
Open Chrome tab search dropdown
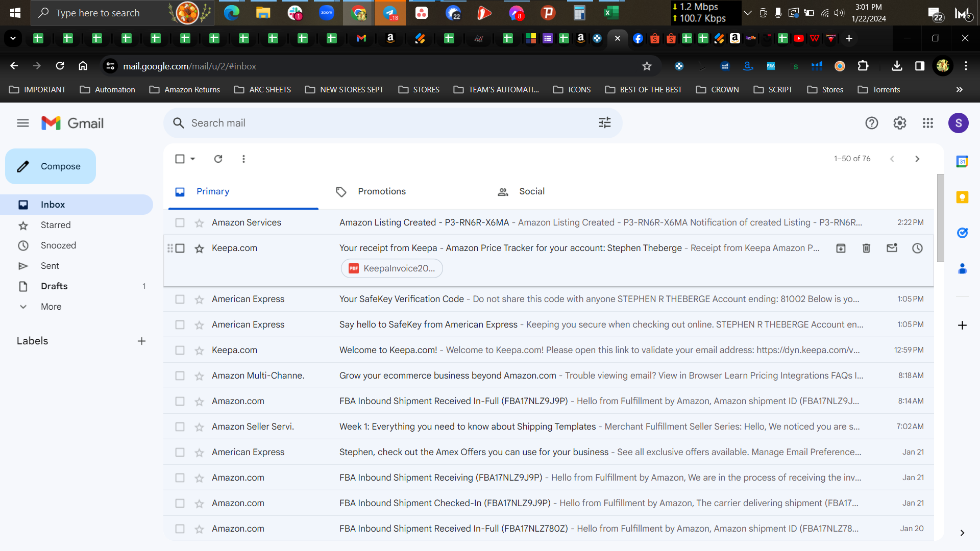coord(13,38)
